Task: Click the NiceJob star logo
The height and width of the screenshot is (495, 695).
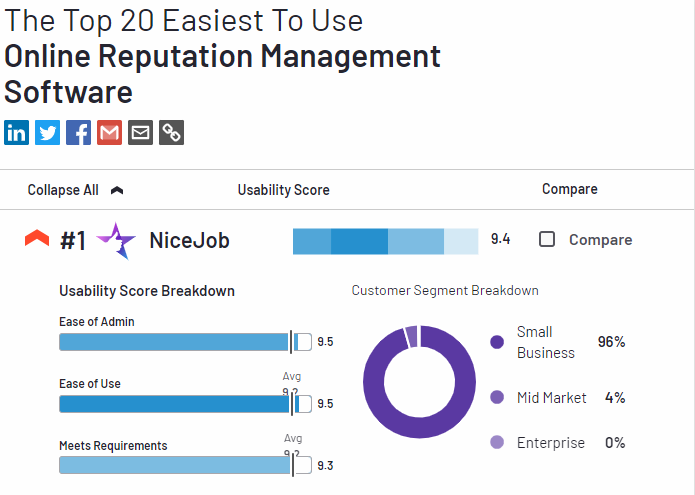Action: coord(116,240)
